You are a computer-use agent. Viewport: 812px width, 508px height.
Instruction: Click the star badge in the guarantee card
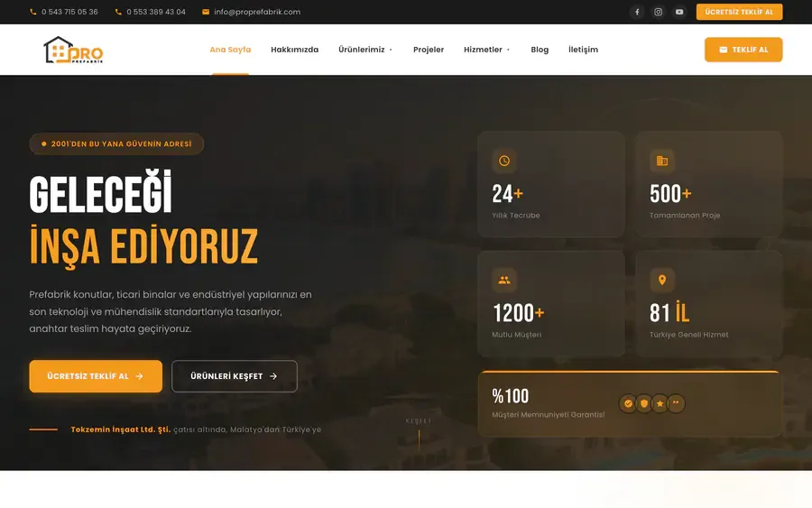point(660,403)
